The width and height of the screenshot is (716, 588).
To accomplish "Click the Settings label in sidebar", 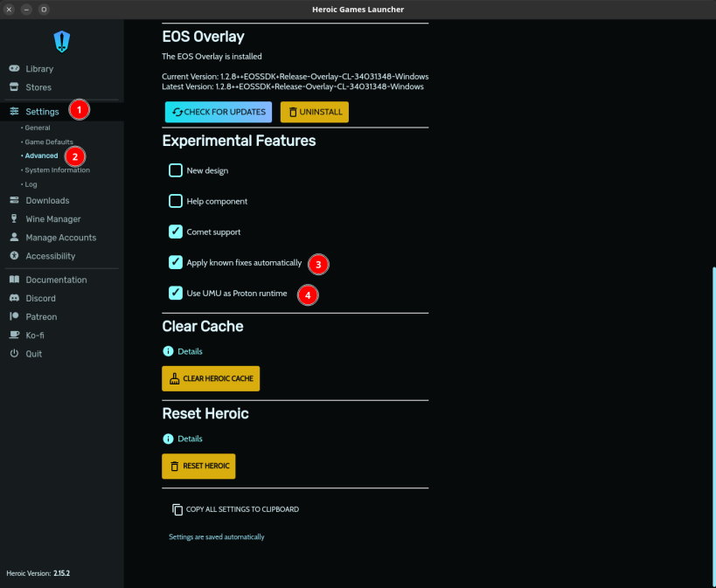I will point(42,111).
